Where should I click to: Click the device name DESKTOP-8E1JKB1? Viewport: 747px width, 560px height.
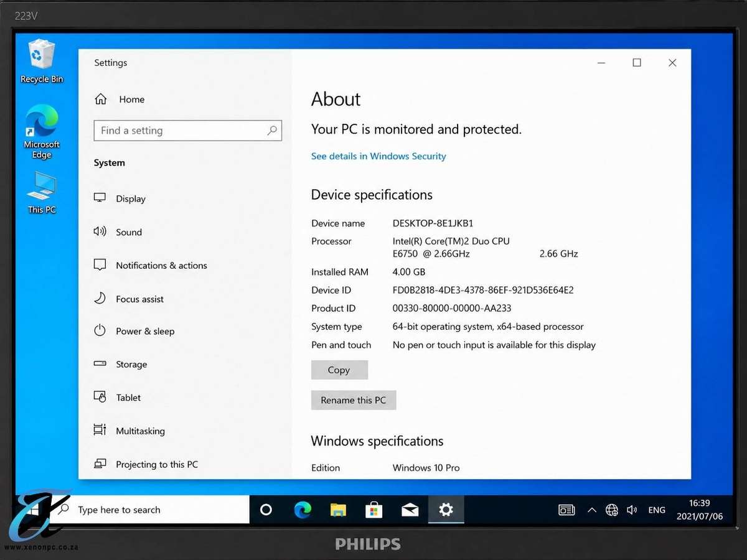(x=433, y=223)
